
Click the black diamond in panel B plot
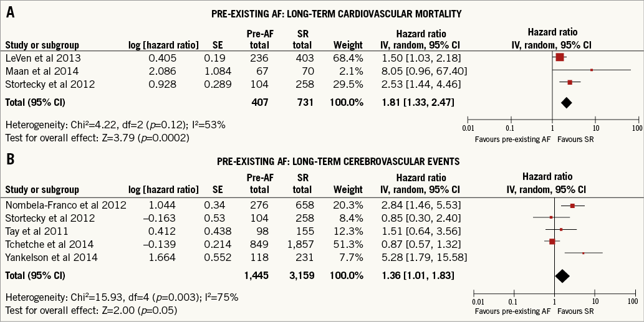562,276
